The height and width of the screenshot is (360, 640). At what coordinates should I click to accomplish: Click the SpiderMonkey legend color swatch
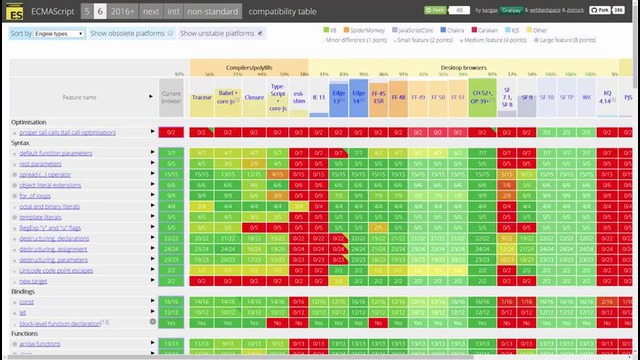click(347, 30)
